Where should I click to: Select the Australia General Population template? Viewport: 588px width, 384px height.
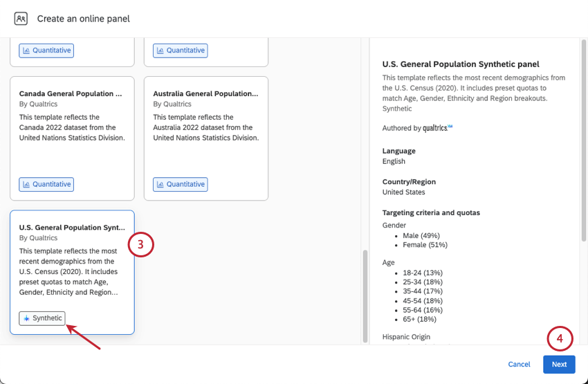pos(205,138)
